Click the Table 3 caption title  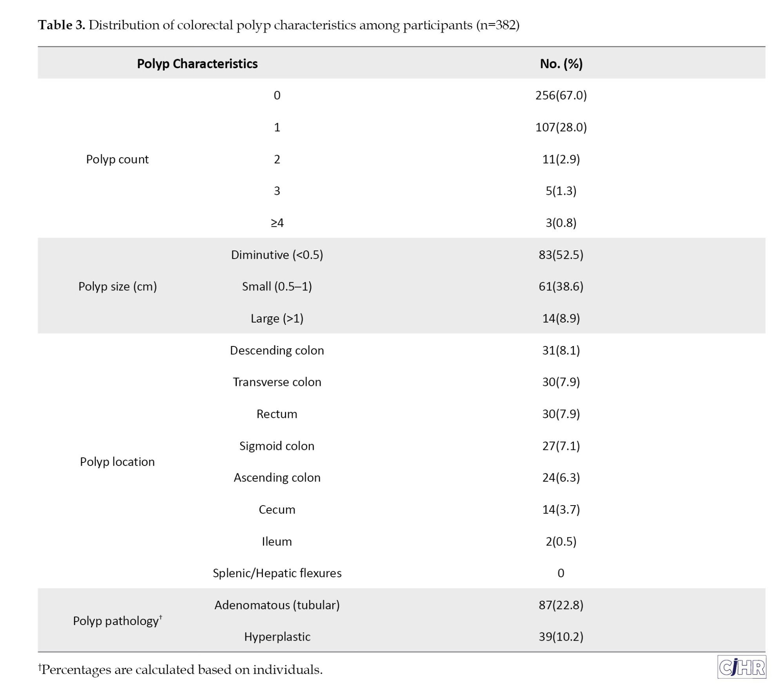[x=278, y=25]
